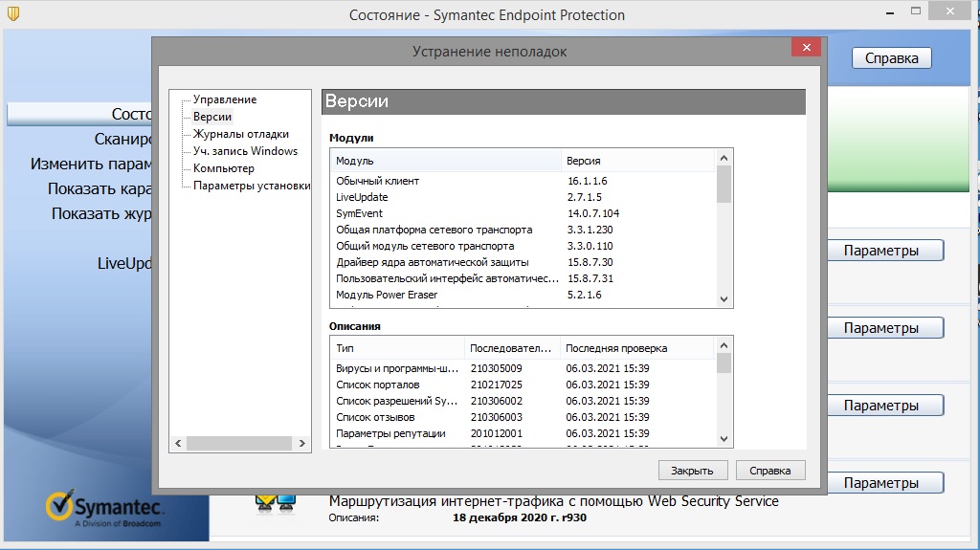
Task: Click the Последняя проверка column header
Action: [636, 348]
